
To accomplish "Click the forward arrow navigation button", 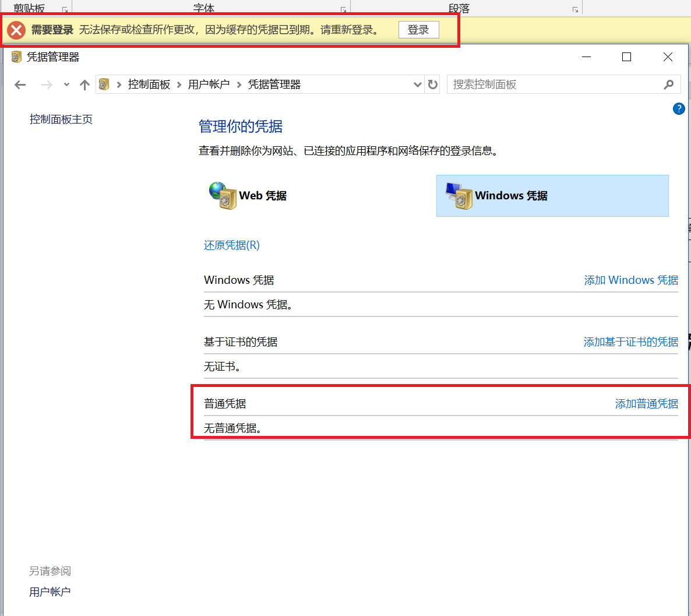I will click(47, 85).
